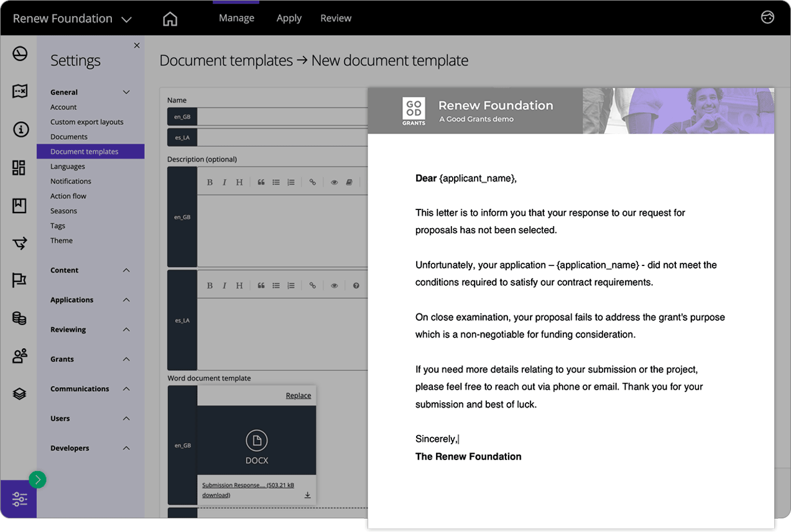Toggle bold in en_GB description editor

210,182
